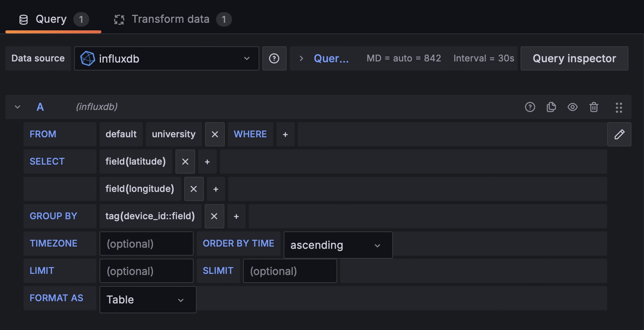The image size is (644, 330).
Task: Open FORMAT AS Table dropdown
Action: (148, 300)
